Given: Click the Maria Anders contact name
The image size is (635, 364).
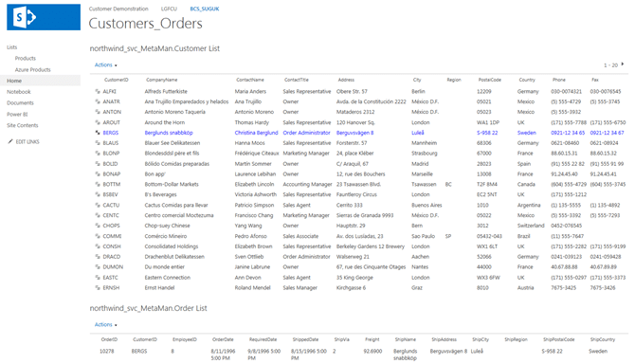Looking at the screenshot, I should coord(250,92).
